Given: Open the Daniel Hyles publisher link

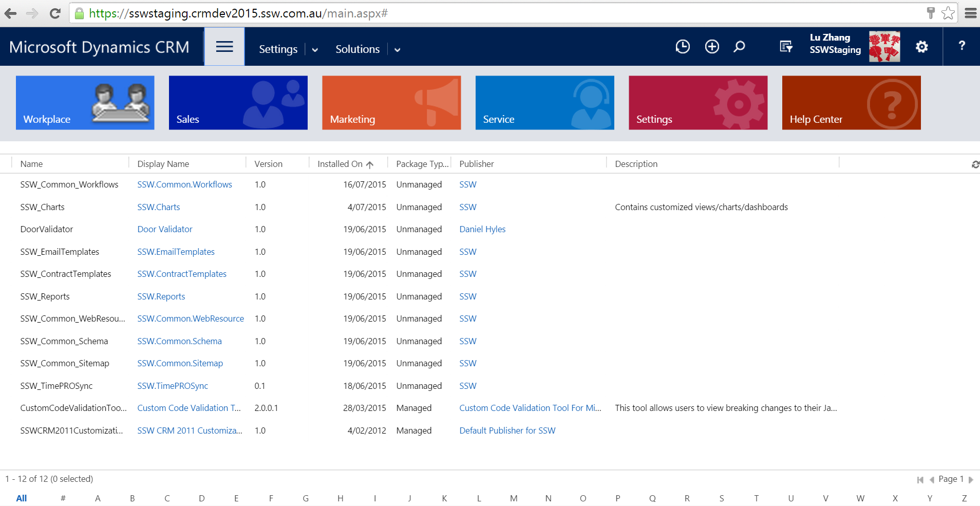Looking at the screenshot, I should pos(482,229).
